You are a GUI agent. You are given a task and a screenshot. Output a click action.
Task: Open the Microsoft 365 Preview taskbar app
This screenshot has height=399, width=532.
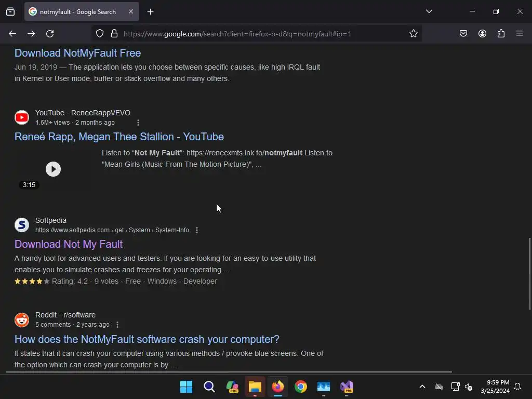point(232,387)
